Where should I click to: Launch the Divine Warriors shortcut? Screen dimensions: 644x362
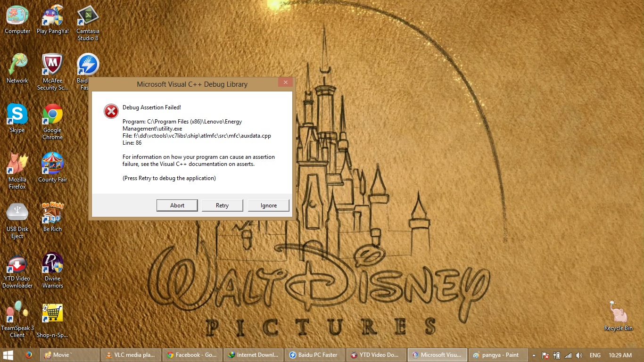(x=53, y=270)
